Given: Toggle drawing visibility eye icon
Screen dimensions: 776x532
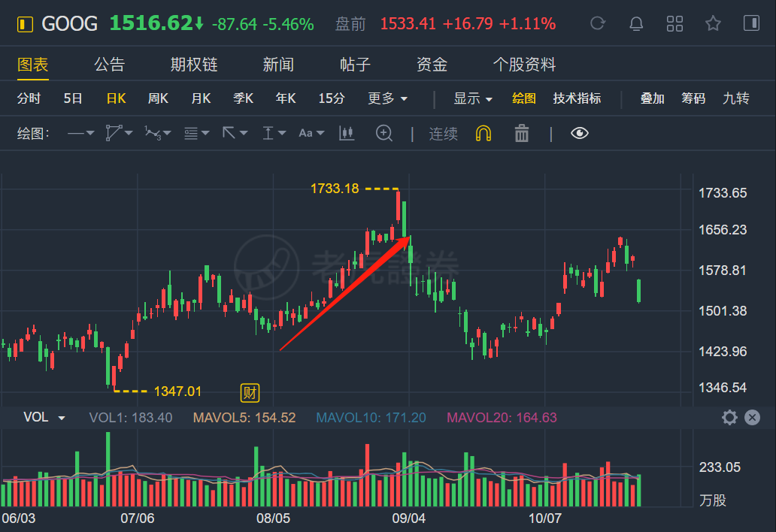Looking at the screenshot, I should tap(579, 134).
